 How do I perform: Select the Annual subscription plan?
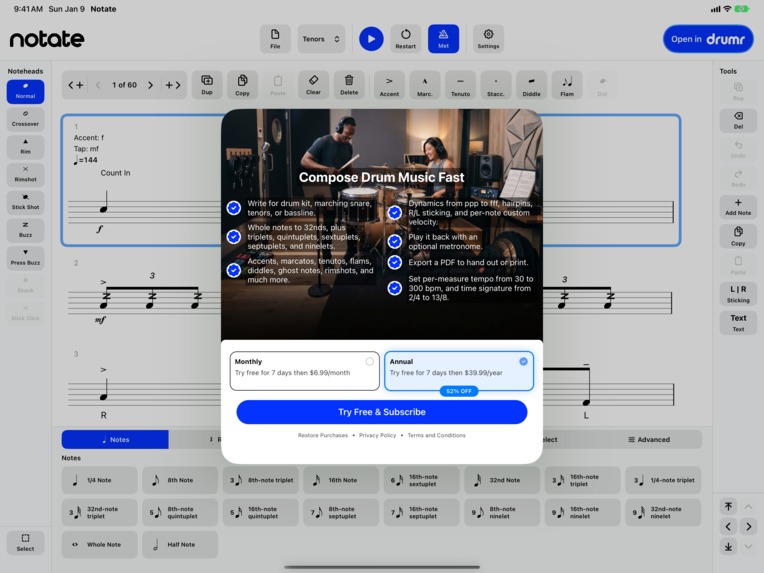pyautogui.click(x=459, y=371)
